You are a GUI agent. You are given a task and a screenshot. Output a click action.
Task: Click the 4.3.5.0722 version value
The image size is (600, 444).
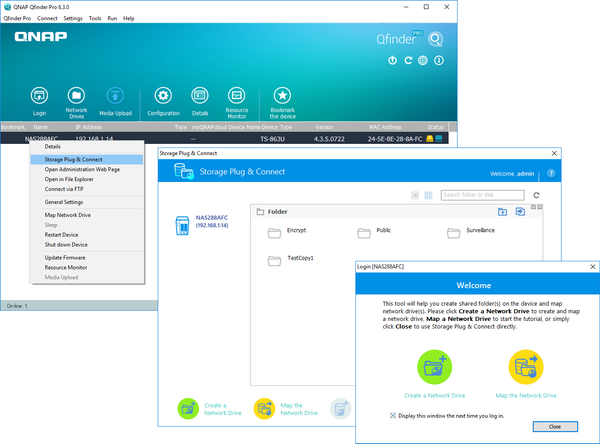pyautogui.click(x=329, y=139)
